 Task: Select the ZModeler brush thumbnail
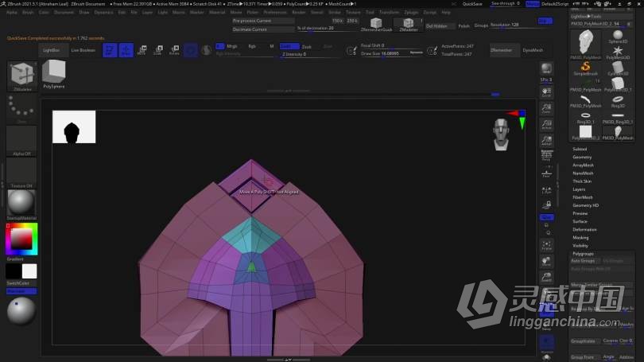22,76
